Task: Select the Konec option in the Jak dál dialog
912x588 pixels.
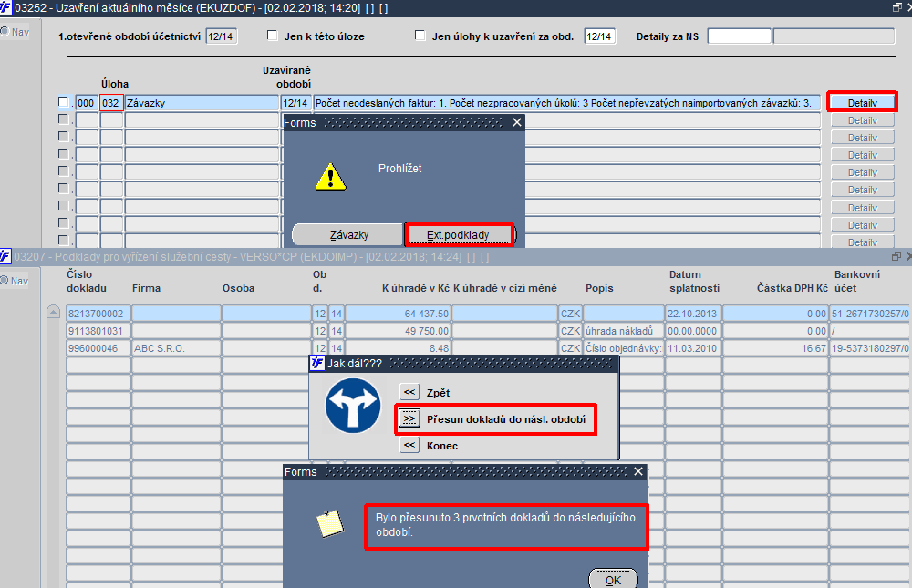Action: click(x=442, y=446)
